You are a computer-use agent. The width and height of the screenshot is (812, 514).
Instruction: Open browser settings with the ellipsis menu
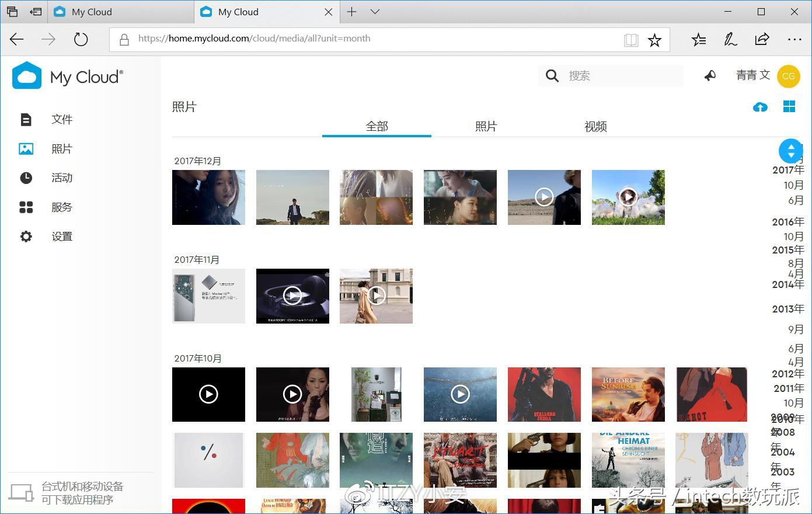[796, 39]
